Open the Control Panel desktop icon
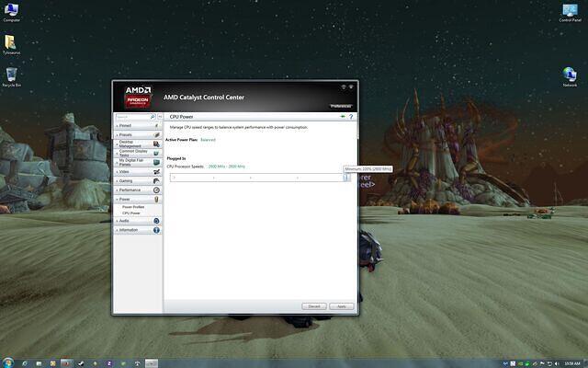Screen dimensions: 588x368 click(570, 13)
